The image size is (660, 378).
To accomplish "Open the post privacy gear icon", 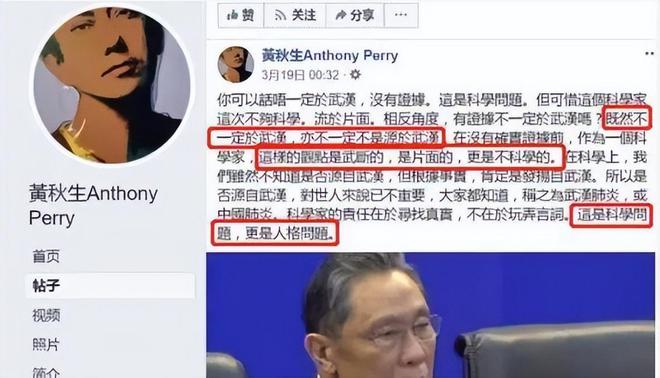I will pos(355,75).
